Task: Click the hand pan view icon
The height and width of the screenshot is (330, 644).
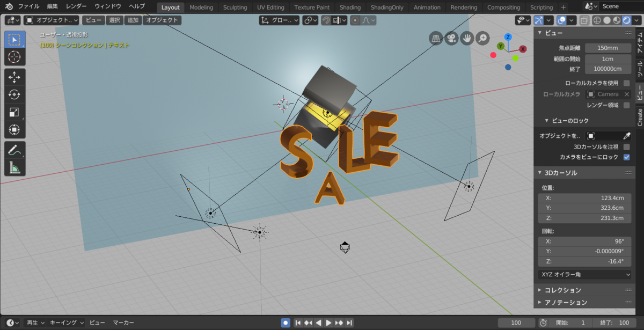Action: [467, 38]
